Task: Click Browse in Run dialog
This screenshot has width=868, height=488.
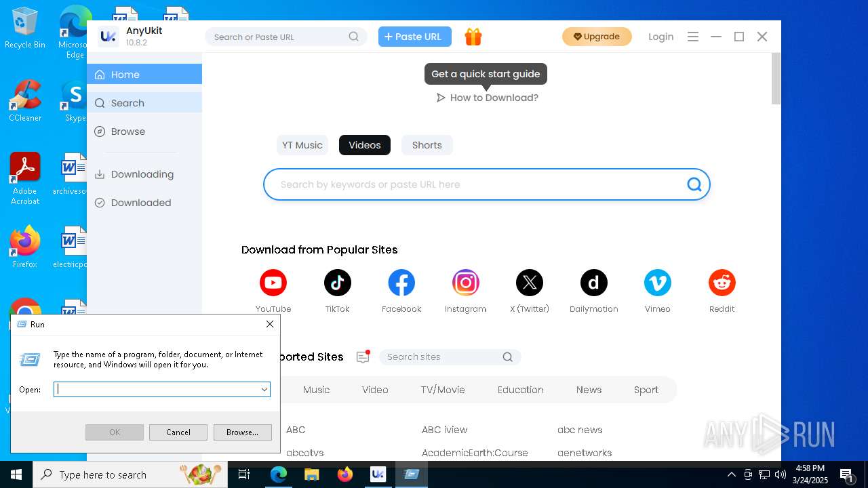Action: pyautogui.click(x=242, y=432)
